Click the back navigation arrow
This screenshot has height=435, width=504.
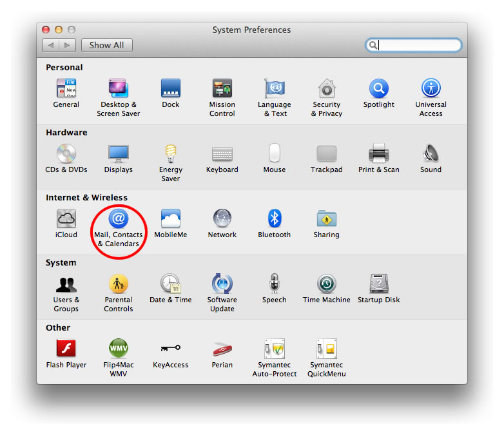(51, 45)
